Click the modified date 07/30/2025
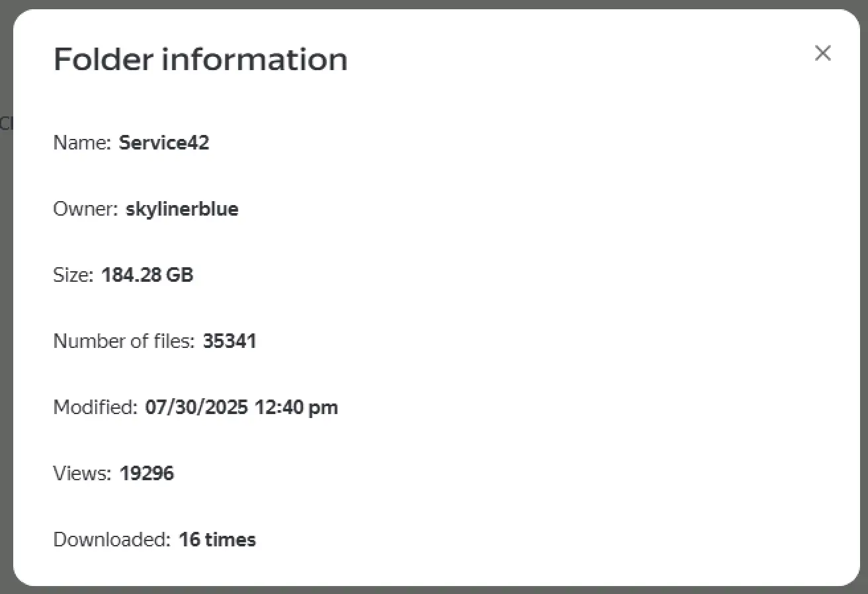Screen dimensions: 868x594 [196, 407]
